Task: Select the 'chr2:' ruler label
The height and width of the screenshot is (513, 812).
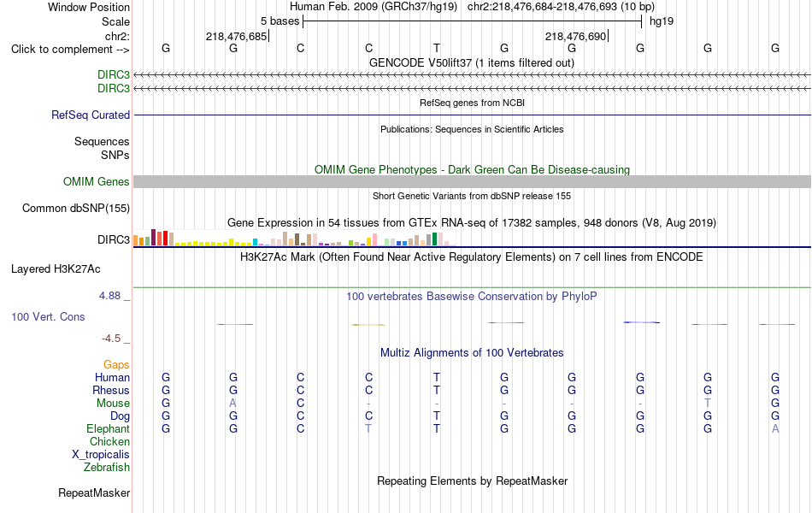Action: coord(117,36)
